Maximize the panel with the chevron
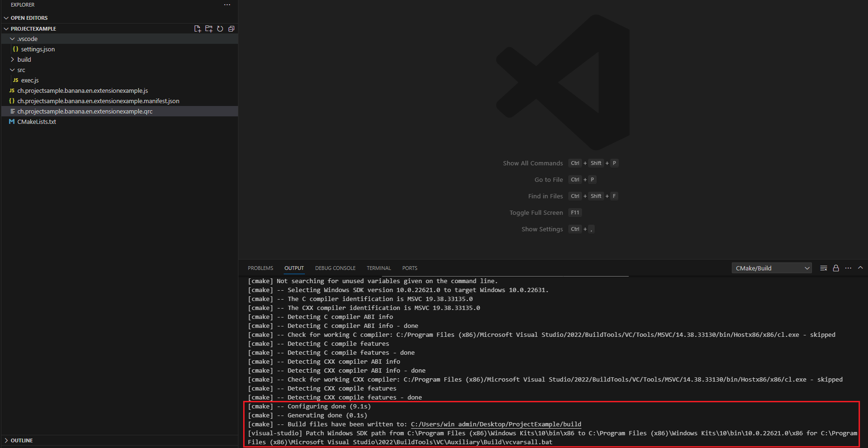868x448 pixels. tap(860, 268)
